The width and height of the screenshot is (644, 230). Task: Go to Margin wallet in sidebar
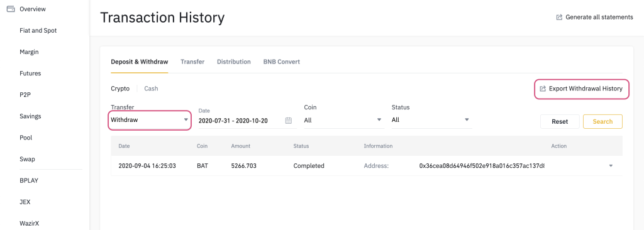pyautogui.click(x=29, y=52)
